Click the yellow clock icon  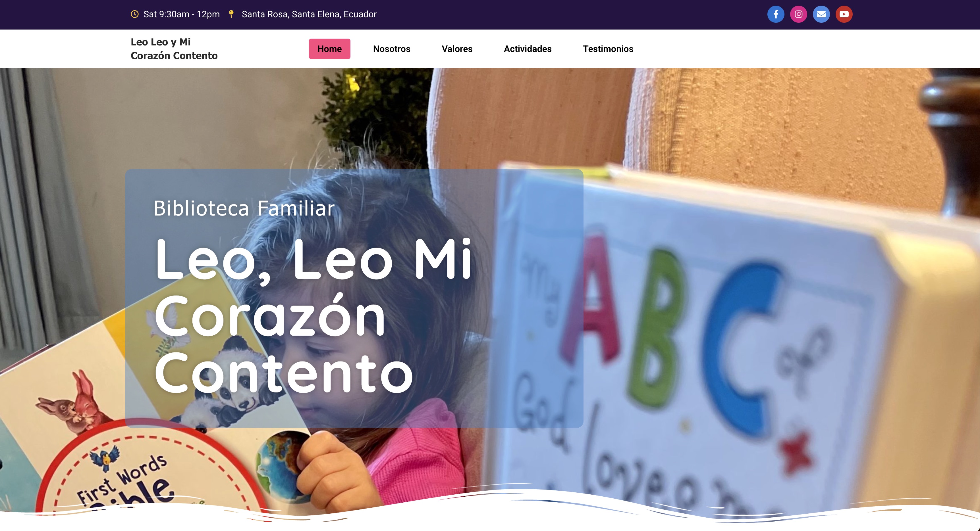coord(135,14)
